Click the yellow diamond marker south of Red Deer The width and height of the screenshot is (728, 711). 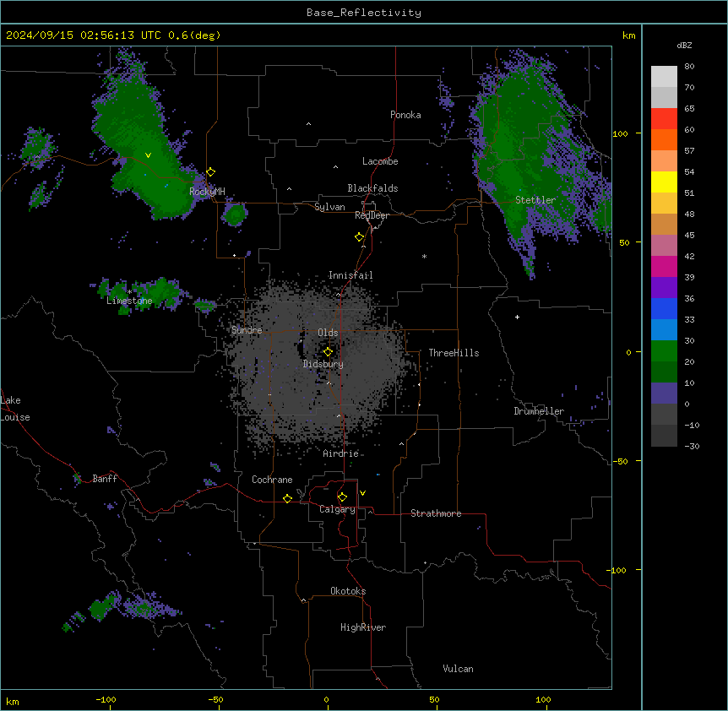(x=360, y=237)
